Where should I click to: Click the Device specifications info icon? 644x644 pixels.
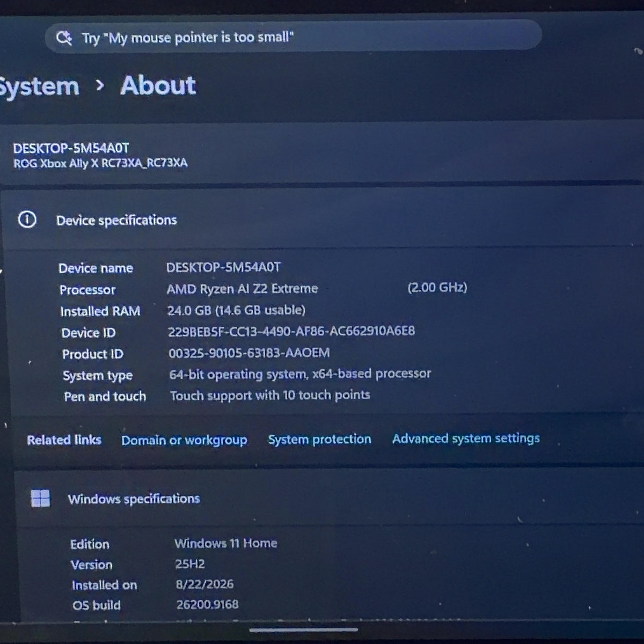click(27, 219)
